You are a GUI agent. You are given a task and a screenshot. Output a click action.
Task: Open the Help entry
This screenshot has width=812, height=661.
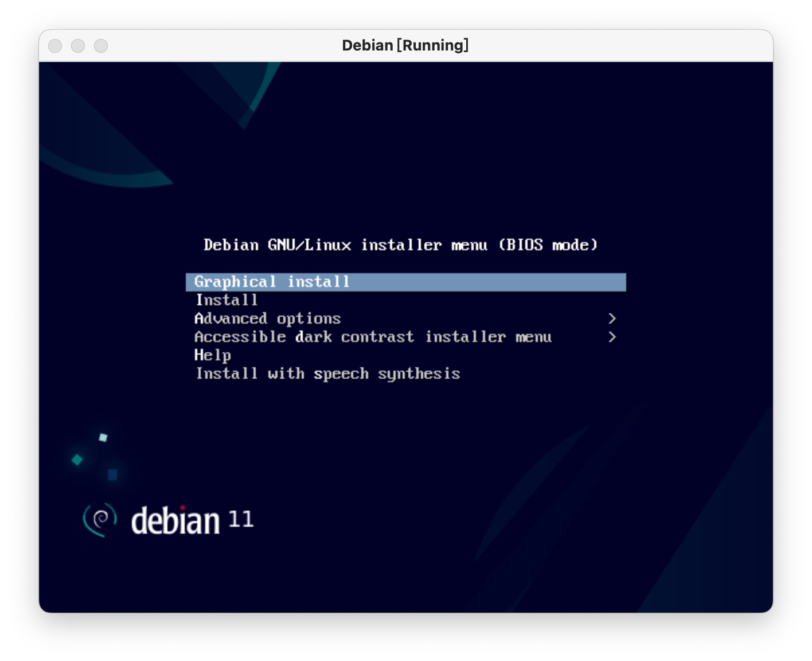(x=406, y=355)
